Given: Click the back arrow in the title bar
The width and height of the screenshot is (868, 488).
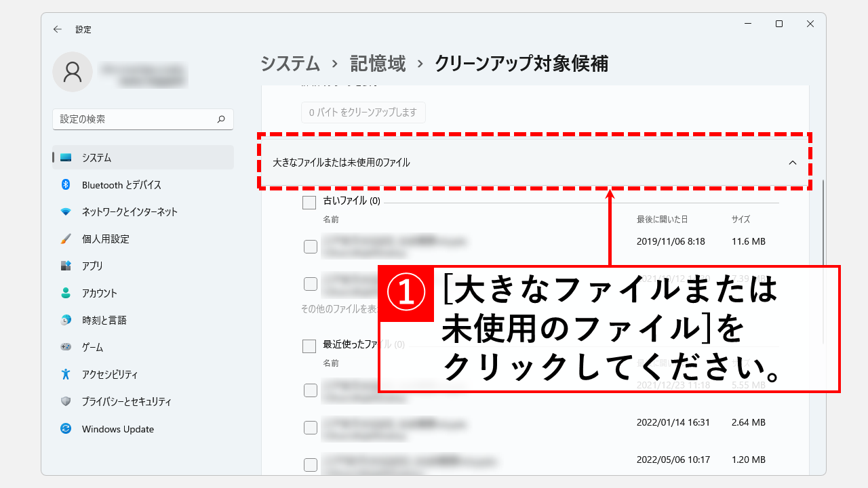Looking at the screenshot, I should 58,29.
